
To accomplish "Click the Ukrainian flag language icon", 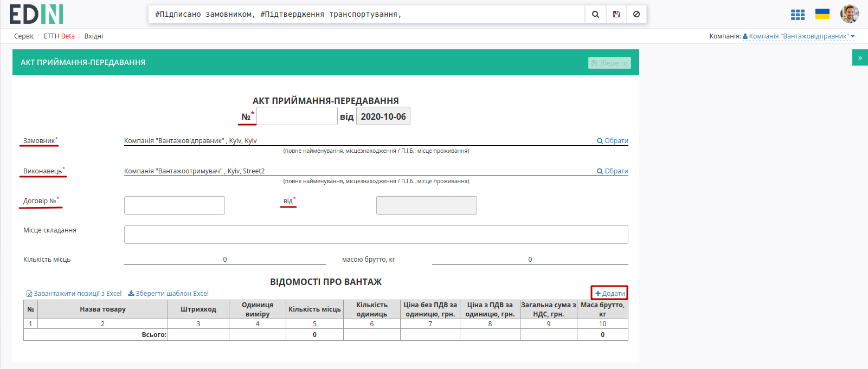I will coord(822,14).
